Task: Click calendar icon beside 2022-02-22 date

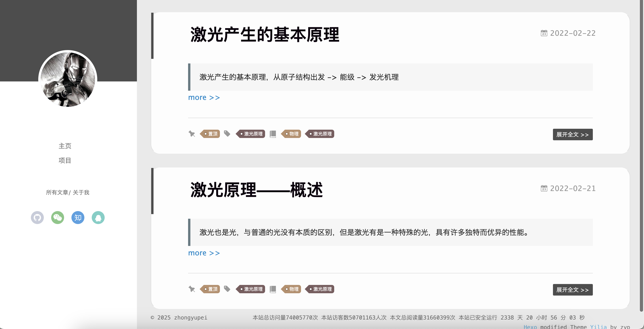Action: click(544, 33)
